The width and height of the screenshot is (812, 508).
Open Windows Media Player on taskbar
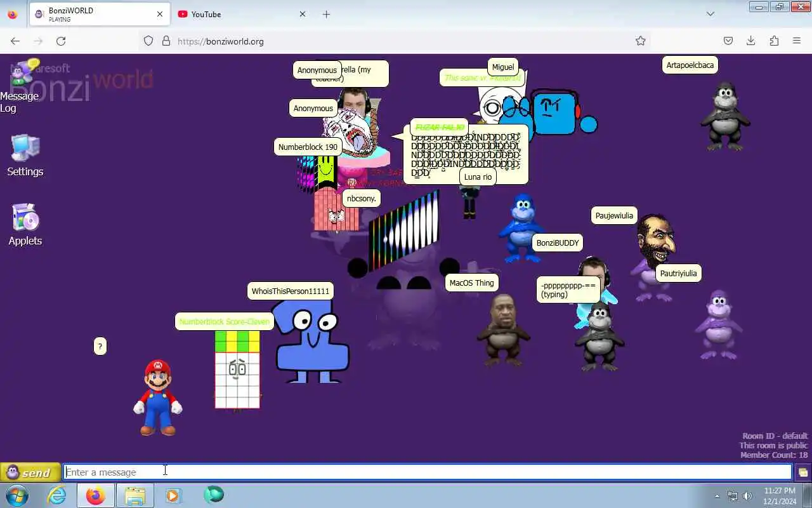click(173, 495)
